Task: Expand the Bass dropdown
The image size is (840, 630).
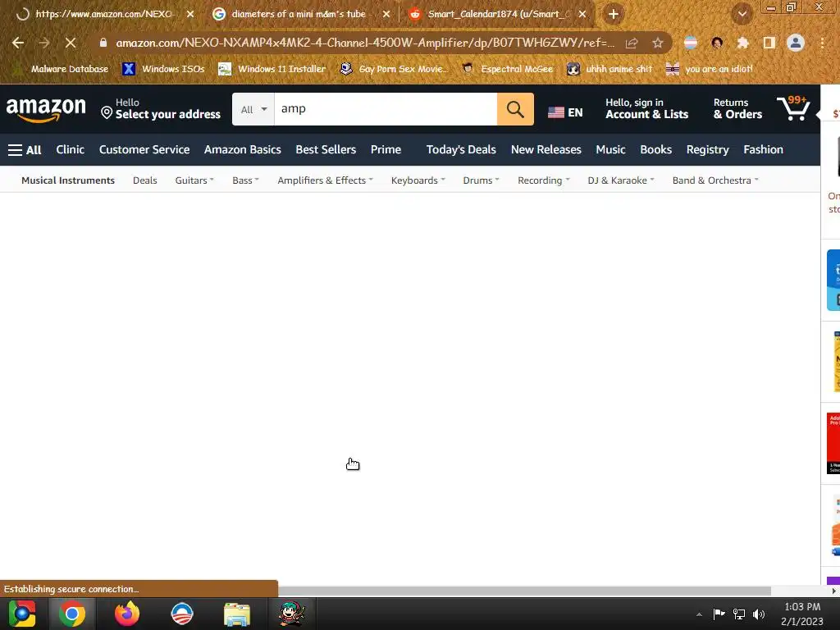Action: point(245,180)
